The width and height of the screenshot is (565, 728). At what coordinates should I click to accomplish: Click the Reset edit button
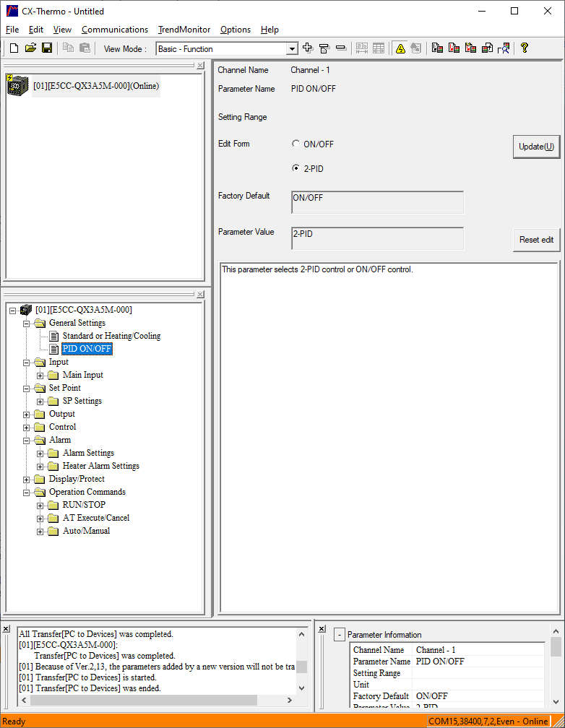(x=536, y=240)
